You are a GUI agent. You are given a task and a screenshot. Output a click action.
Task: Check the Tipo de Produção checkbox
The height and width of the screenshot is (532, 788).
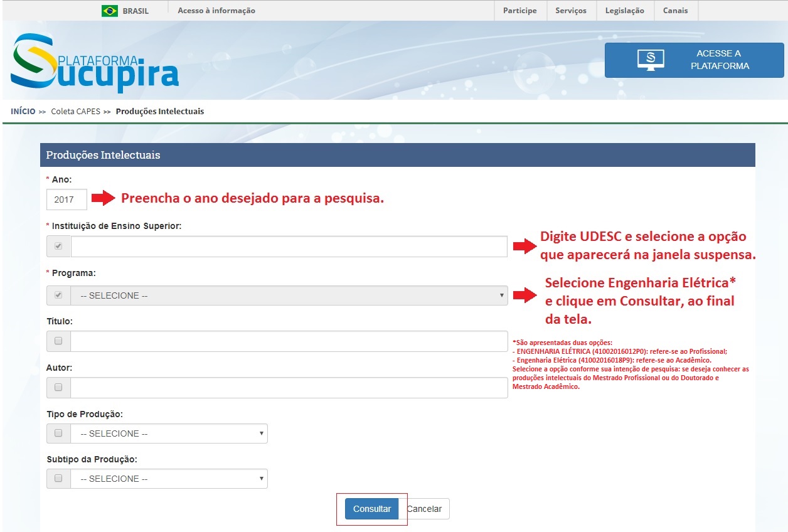point(58,434)
